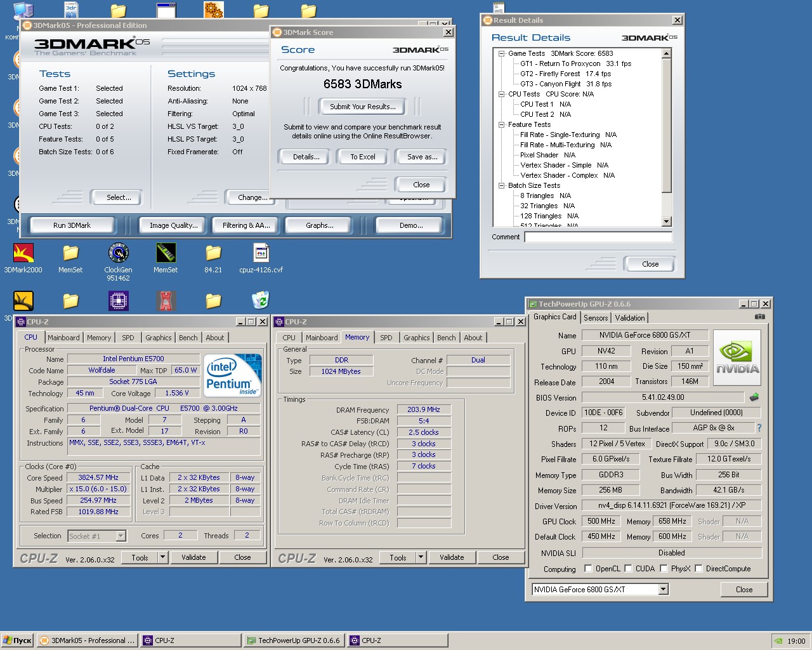Image resolution: width=812 pixels, height=650 pixels.
Task: Open the orange gears desktop icon
Action: [213, 10]
